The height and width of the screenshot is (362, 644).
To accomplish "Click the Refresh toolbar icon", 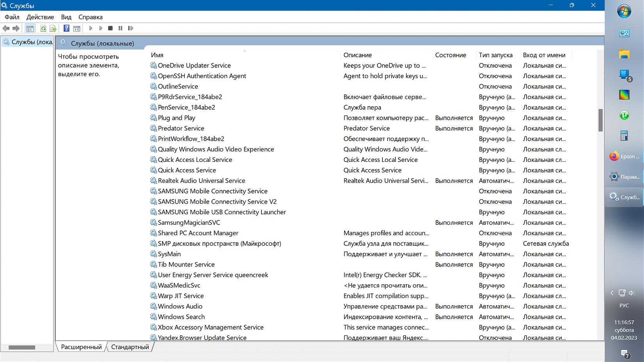I will point(43,28).
